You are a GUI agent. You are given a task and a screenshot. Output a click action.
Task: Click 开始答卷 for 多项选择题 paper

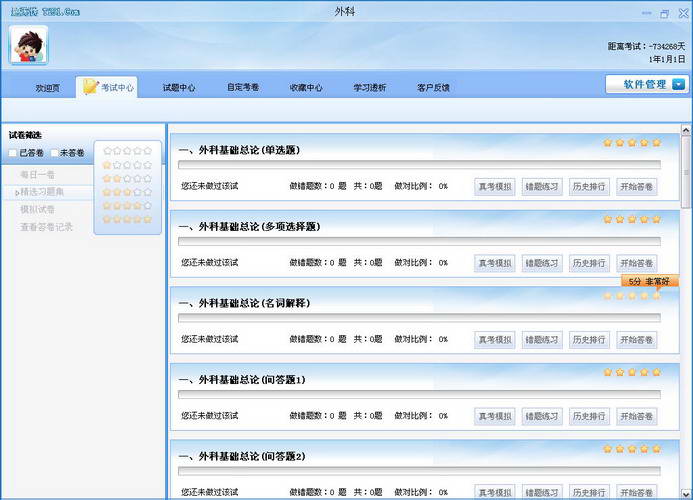(636, 263)
